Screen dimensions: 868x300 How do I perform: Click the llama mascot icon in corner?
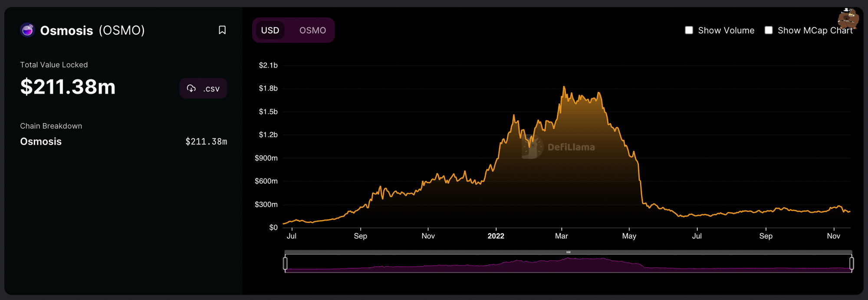click(848, 19)
